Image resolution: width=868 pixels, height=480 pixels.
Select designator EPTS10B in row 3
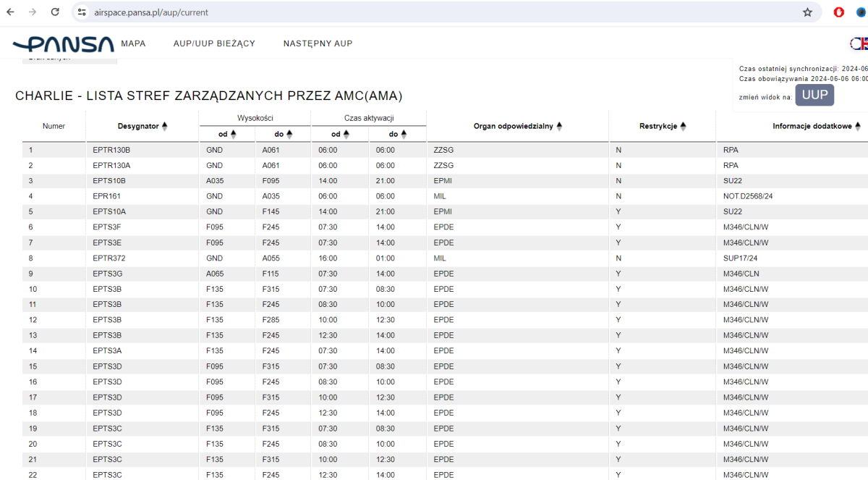pyautogui.click(x=109, y=180)
